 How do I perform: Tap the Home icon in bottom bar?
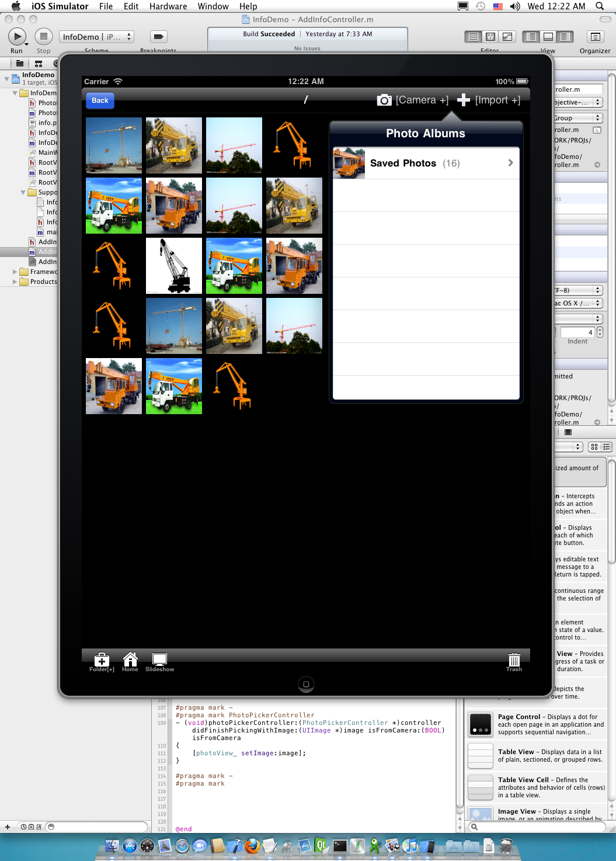coord(130,662)
